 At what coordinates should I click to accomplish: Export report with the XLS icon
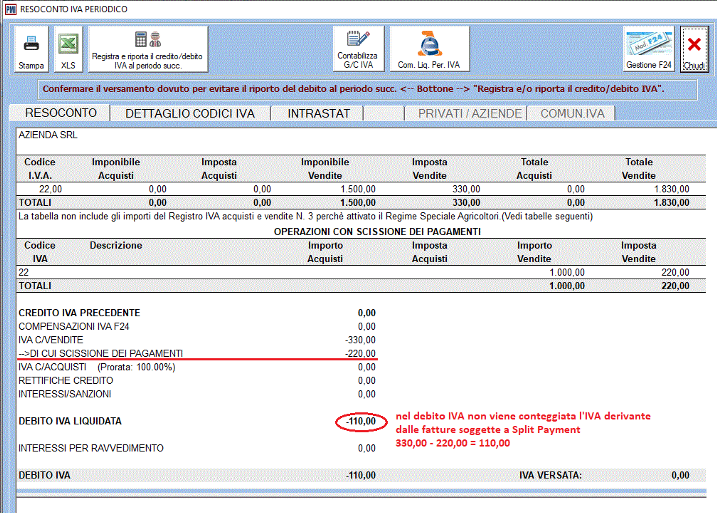tap(68, 48)
